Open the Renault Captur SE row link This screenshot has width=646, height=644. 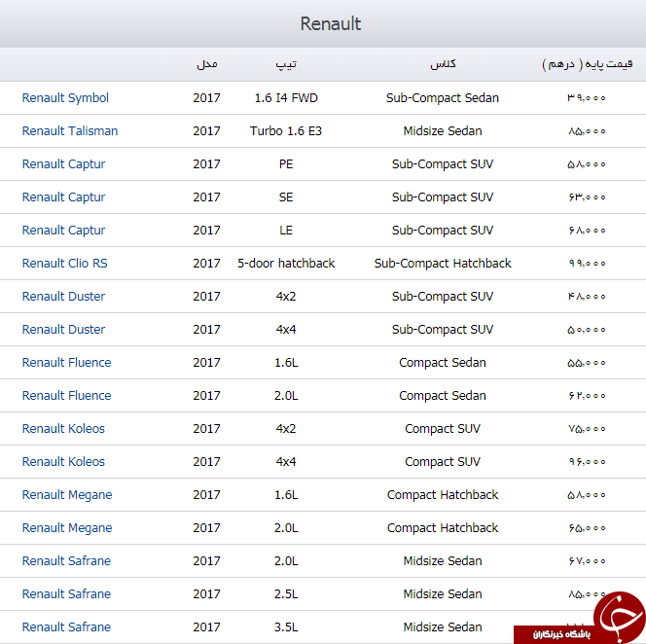click(x=63, y=197)
